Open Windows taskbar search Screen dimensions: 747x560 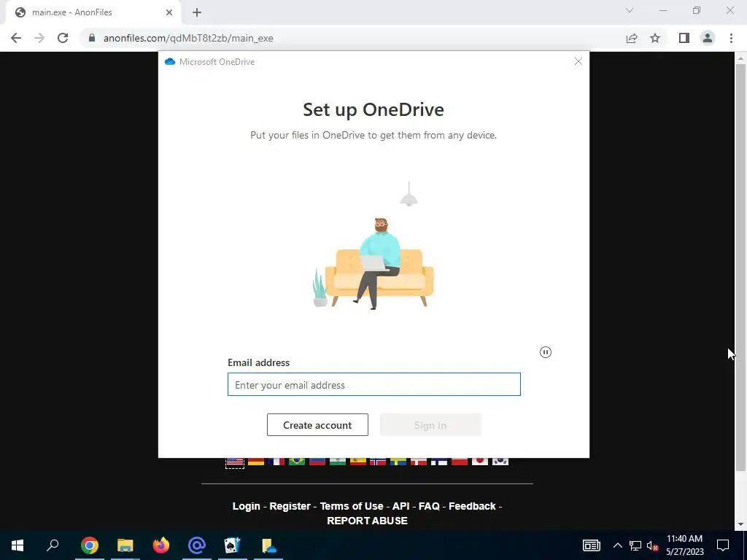pyautogui.click(x=53, y=545)
